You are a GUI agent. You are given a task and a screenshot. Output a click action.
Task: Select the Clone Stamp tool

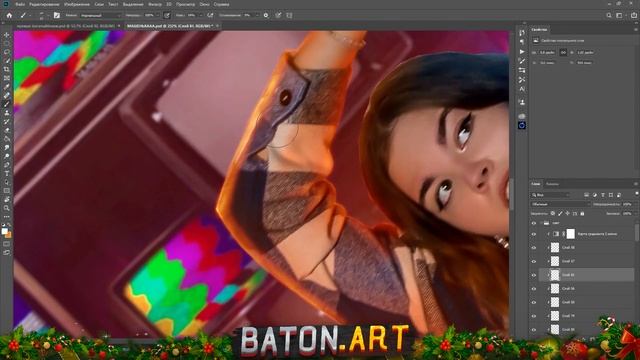click(7, 113)
